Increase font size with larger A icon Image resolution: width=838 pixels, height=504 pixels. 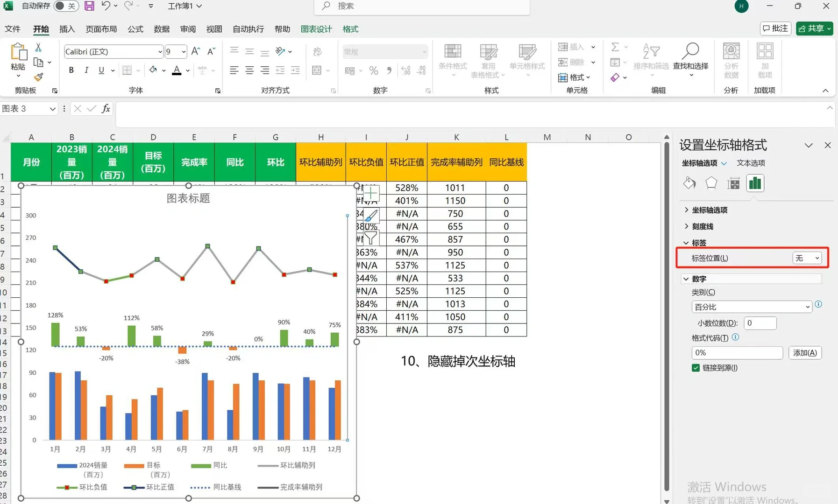point(196,51)
